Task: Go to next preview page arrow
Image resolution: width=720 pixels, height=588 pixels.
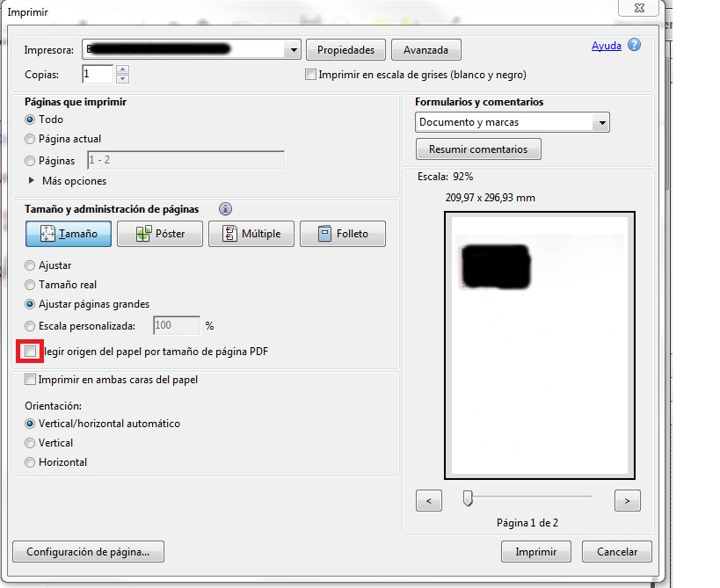Action: 627,501
